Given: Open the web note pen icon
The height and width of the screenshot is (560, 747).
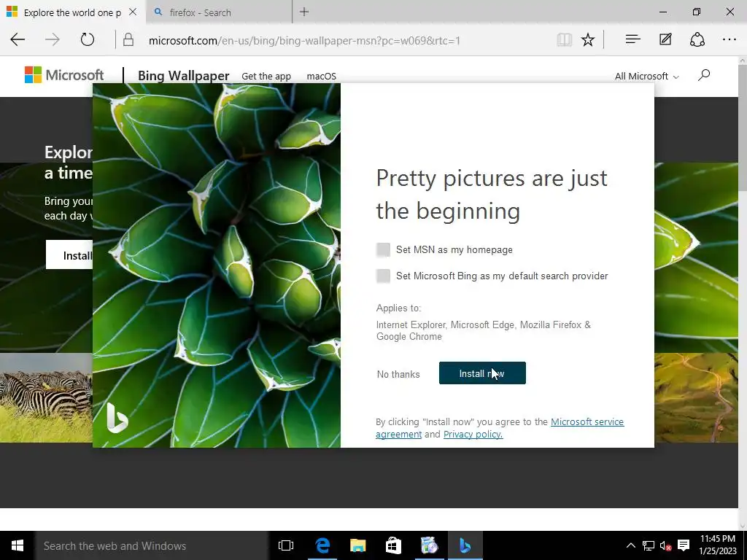Looking at the screenshot, I should 665,39.
